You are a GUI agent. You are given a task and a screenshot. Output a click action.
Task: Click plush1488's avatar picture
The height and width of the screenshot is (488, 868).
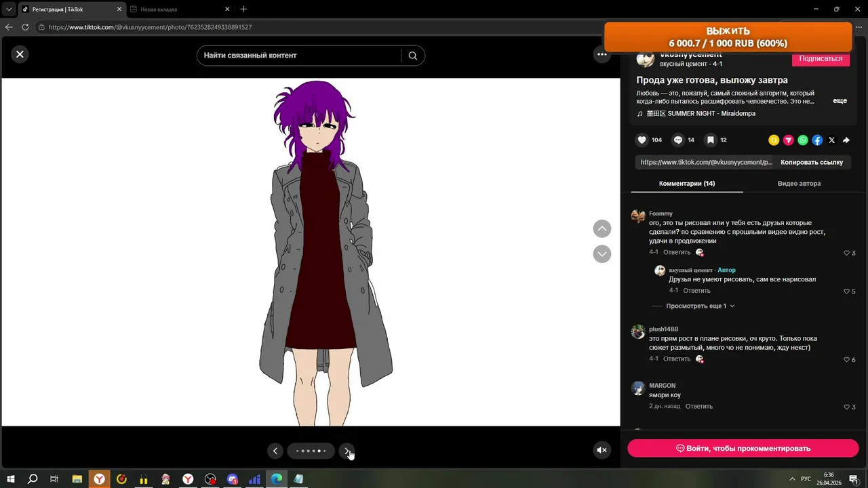637,332
